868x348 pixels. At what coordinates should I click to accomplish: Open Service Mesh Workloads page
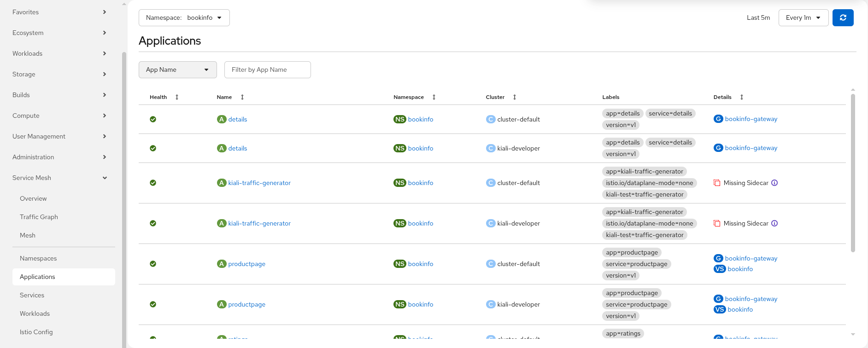(35, 313)
